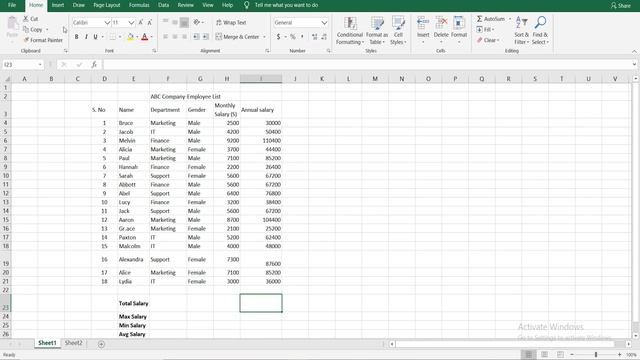Click the Insert cells icon
This screenshot has width=640, height=360.
(x=423, y=23)
